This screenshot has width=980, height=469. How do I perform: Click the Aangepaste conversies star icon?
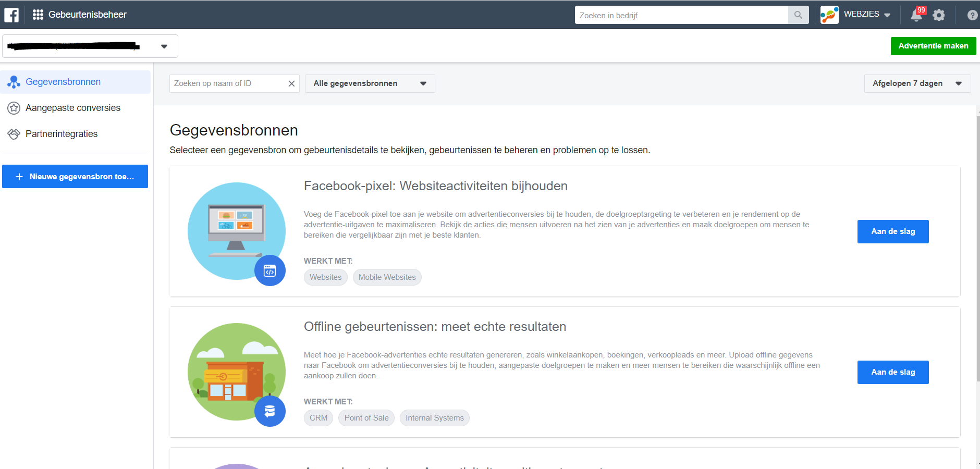coord(14,108)
